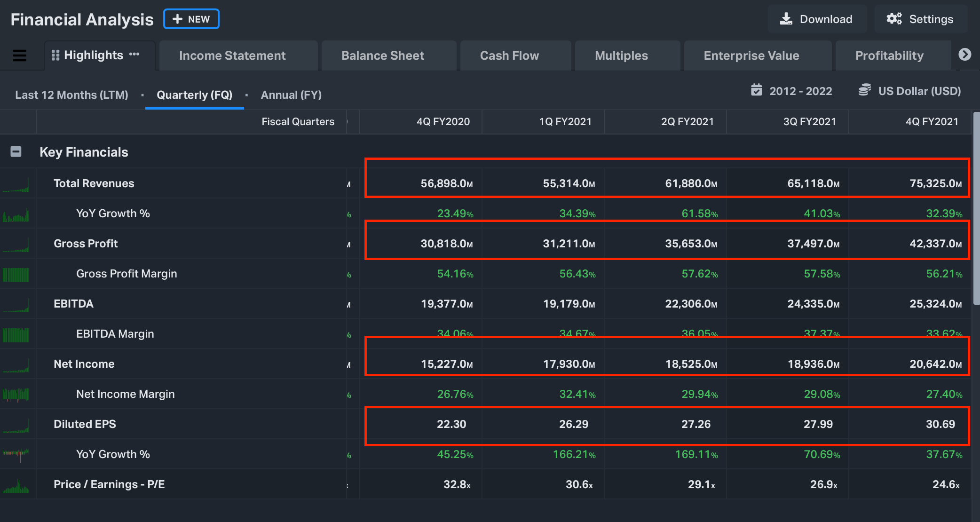Click the Download arrow icon

pyautogui.click(x=786, y=19)
